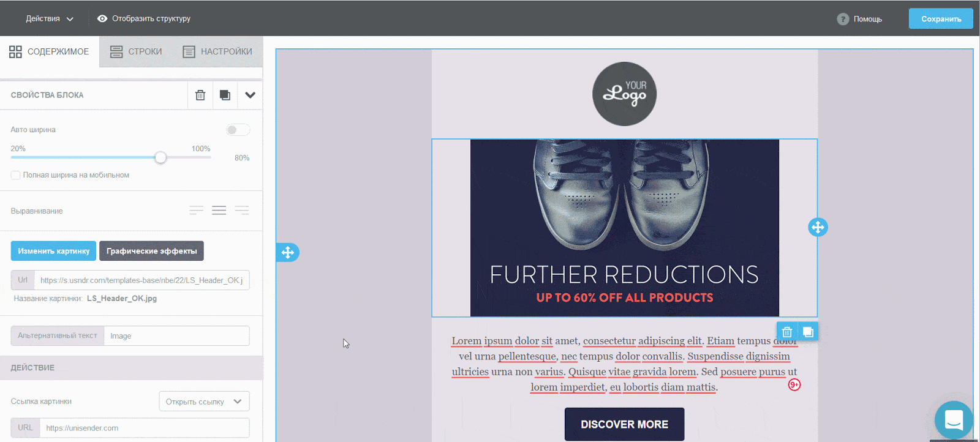Click the move handle on image block
980x442 pixels.
coord(818,227)
